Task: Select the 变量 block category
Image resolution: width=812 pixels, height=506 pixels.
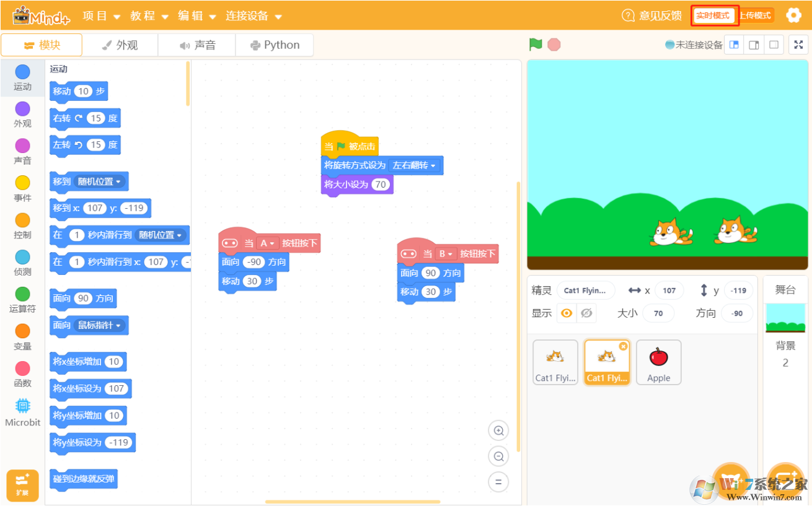Action: (22, 338)
